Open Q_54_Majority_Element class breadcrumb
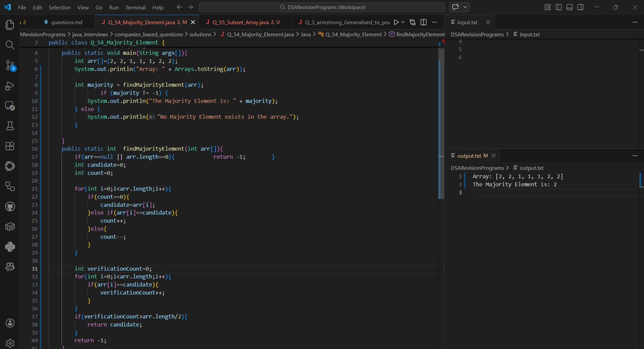 [350, 34]
